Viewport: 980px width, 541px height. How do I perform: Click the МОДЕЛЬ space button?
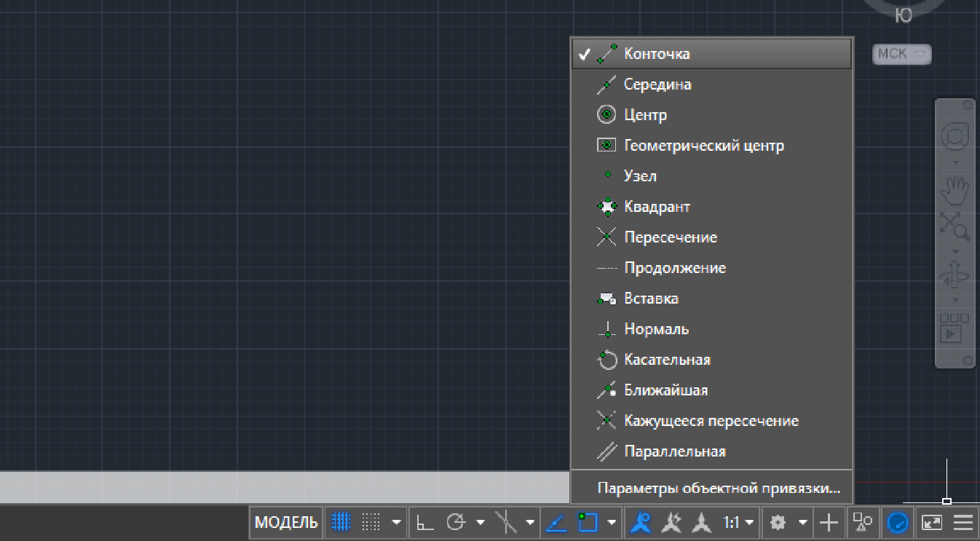[x=286, y=522]
